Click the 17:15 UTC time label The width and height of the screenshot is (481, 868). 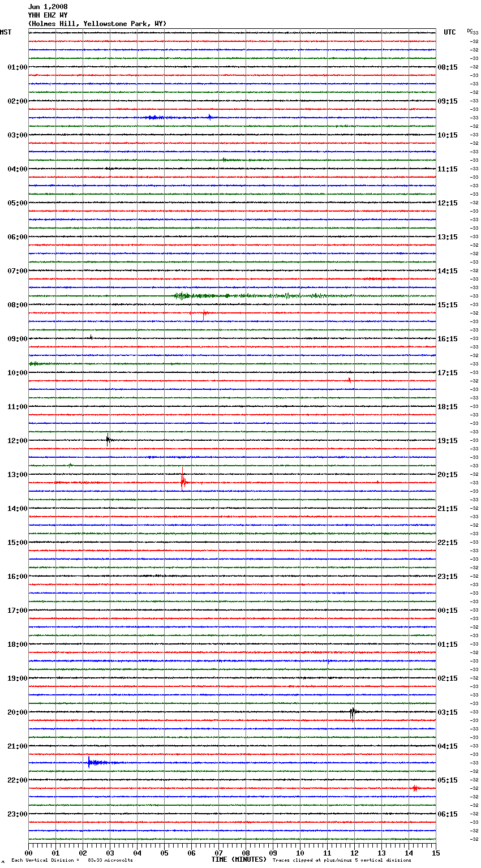coord(448,373)
